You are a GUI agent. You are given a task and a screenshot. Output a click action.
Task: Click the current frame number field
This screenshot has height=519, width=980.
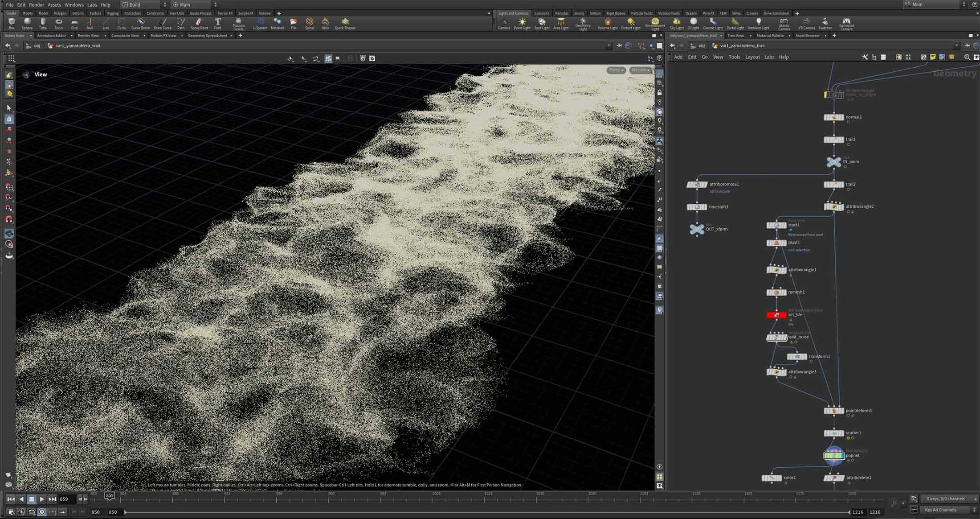point(66,499)
